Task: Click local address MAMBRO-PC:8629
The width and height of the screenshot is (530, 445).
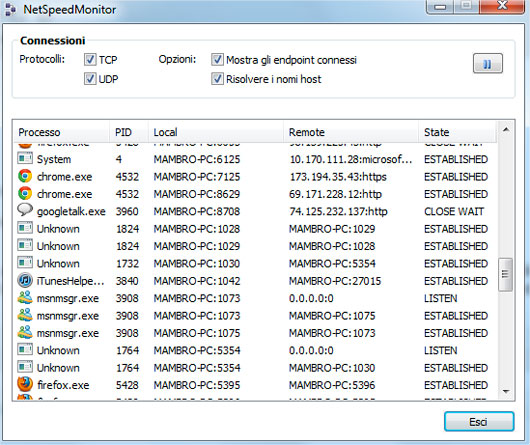Action: pos(197,194)
